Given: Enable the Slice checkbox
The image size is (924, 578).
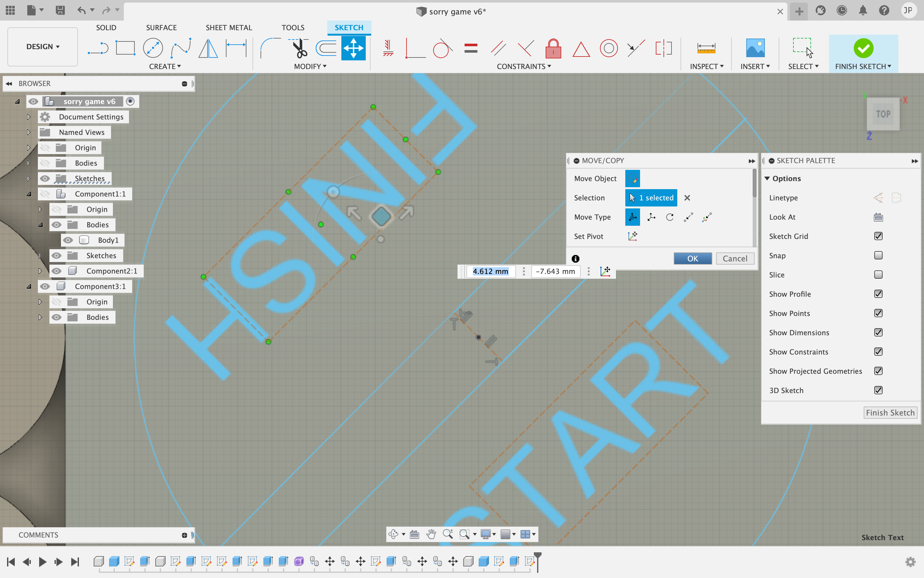Looking at the screenshot, I should tap(878, 275).
